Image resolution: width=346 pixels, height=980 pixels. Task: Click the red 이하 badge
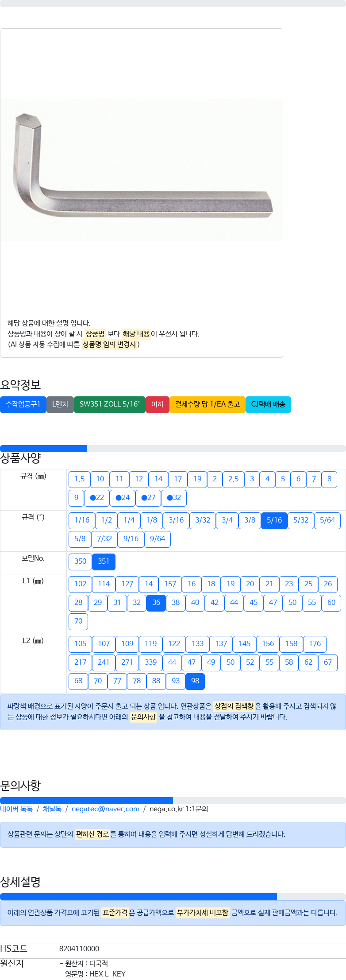click(x=158, y=404)
